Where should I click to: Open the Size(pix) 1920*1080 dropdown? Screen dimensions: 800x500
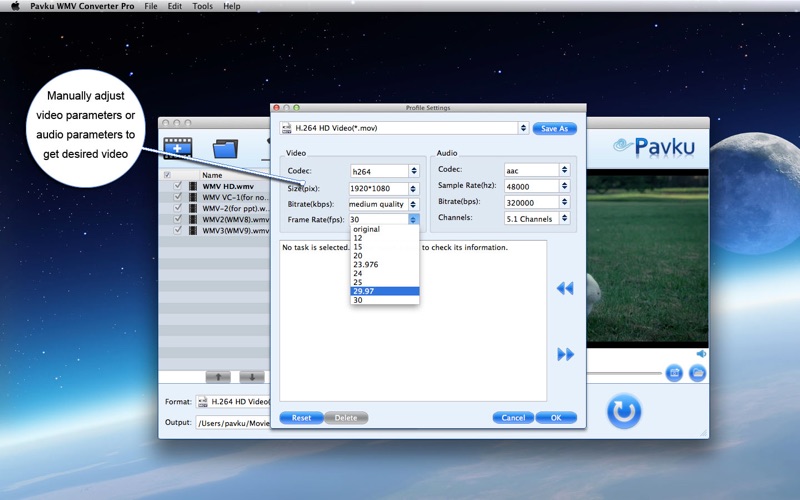pyautogui.click(x=414, y=188)
